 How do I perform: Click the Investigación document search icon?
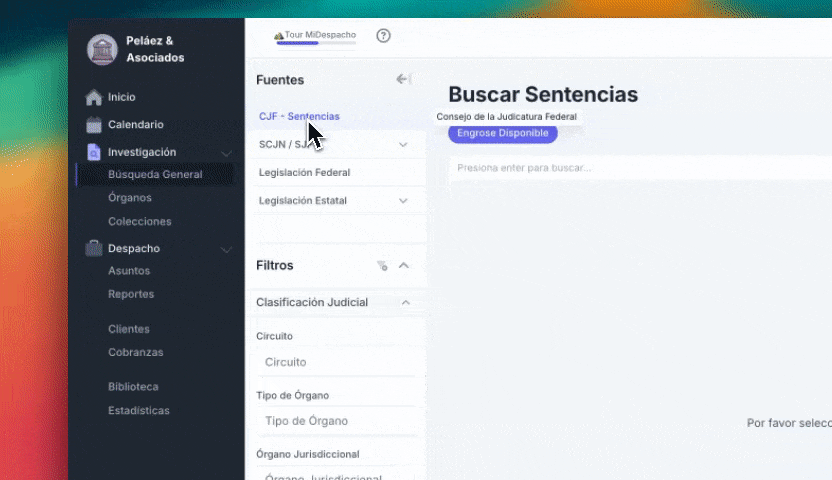point(94,152)
